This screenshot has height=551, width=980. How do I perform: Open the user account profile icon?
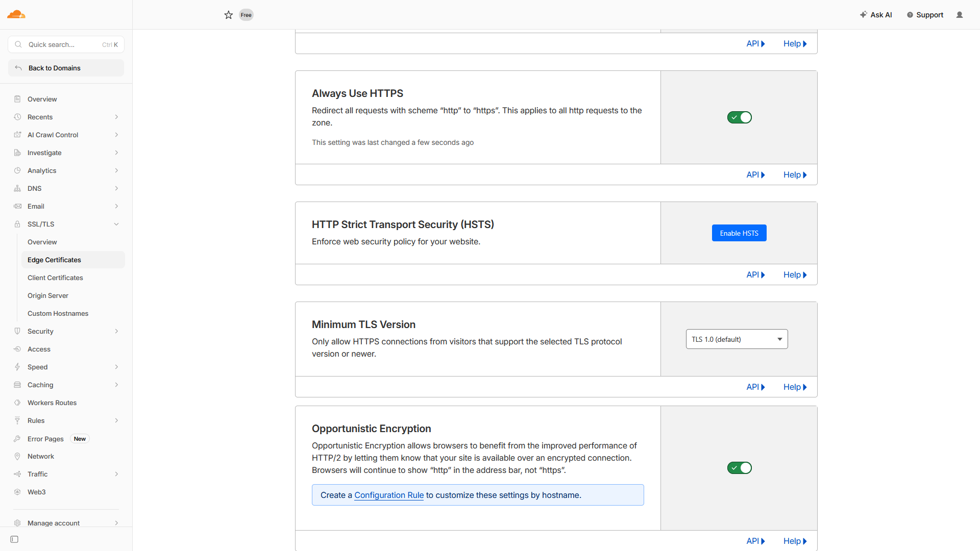pos(960,15)
